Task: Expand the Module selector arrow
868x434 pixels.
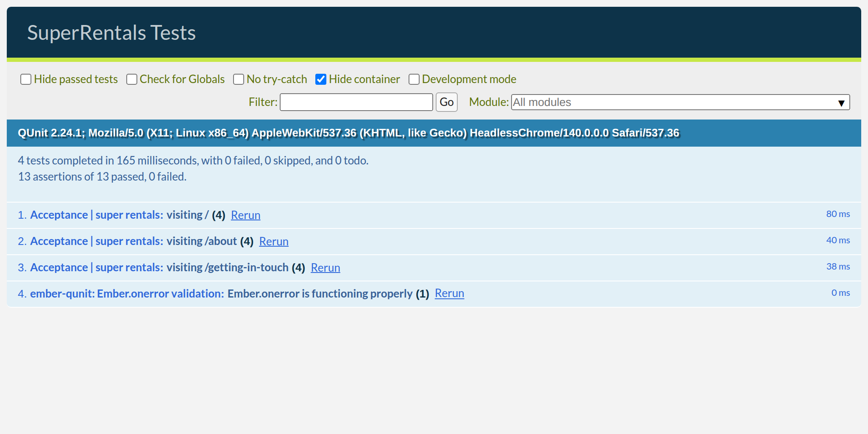Action: 841,102
